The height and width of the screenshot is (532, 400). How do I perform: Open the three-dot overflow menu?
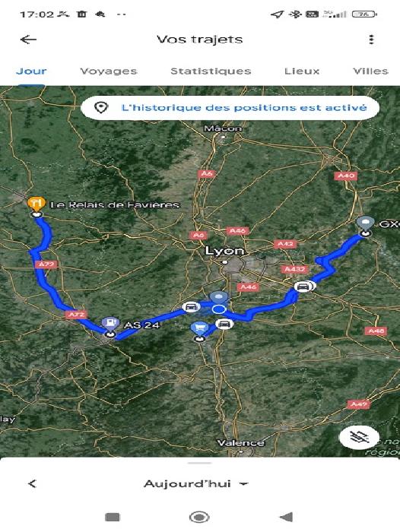coord(371,40)
